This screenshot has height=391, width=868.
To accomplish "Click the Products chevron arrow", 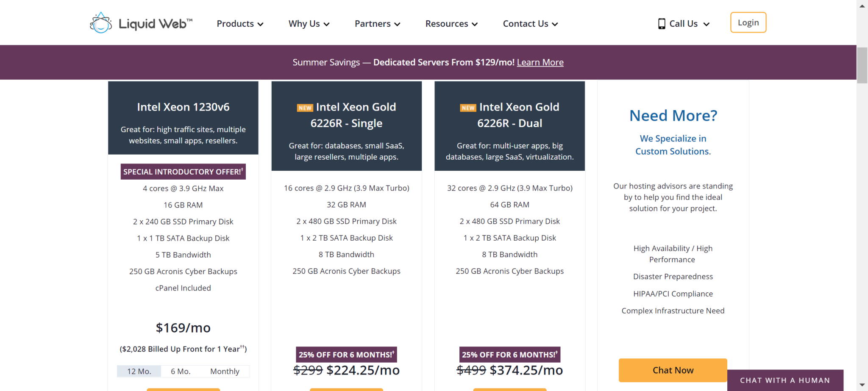I will 260,24.
